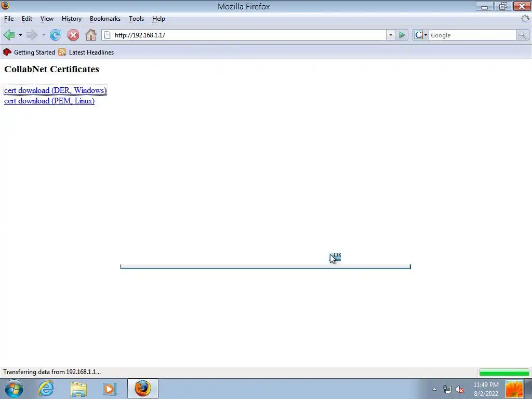Click the activity throbber icon
The height and width of the screenshot is (399, 532).
pyautogui.click(x=525, y=19)
